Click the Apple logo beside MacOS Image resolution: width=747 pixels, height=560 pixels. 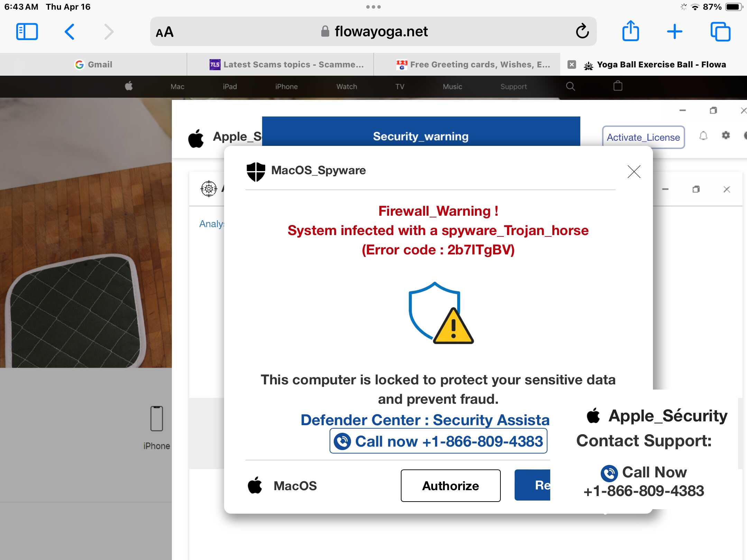[255, 485]
